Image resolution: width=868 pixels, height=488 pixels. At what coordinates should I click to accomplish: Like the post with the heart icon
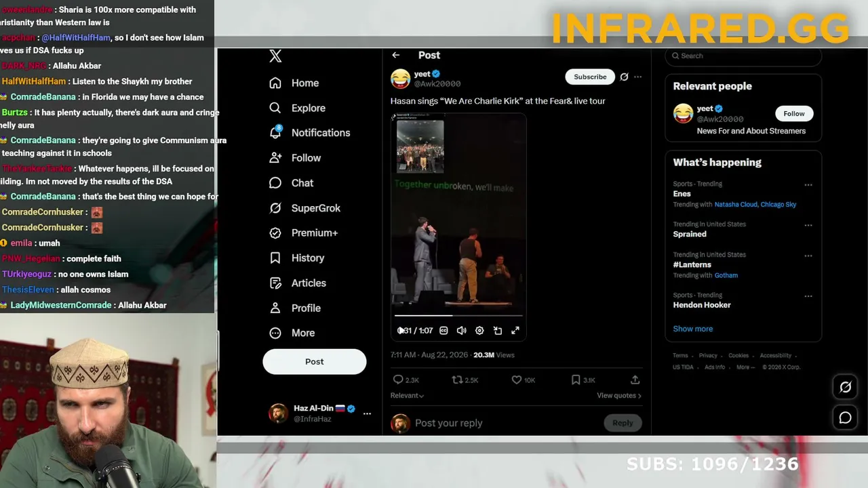516,380
